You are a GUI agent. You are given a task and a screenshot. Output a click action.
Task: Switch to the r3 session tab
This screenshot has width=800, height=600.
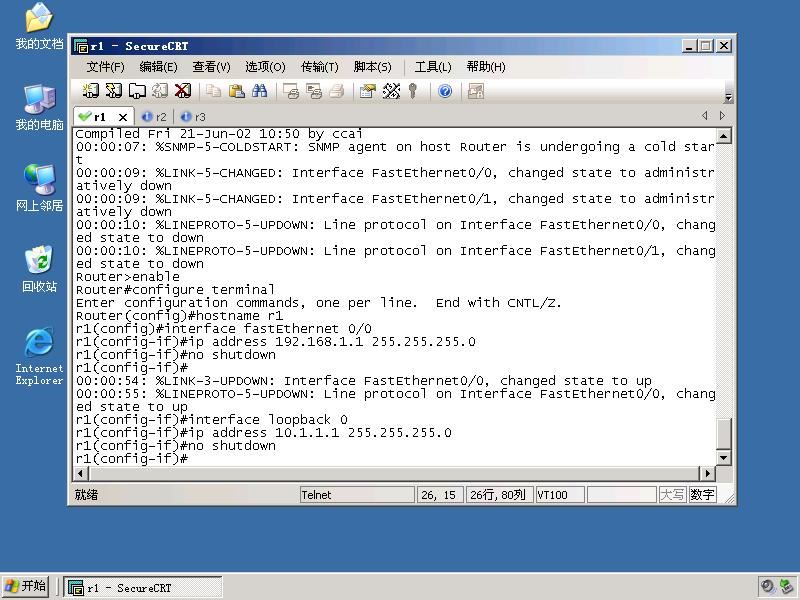coord(193,117)
